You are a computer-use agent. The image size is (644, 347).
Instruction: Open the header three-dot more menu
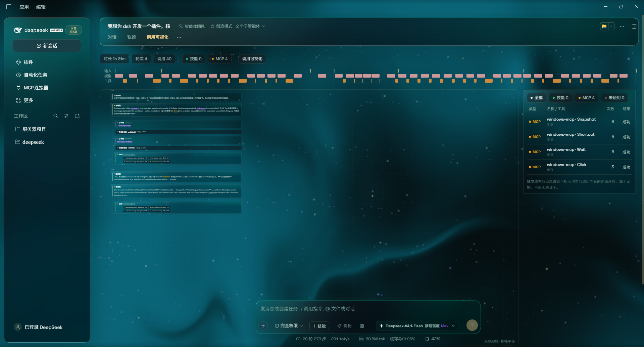pos(622,26)
